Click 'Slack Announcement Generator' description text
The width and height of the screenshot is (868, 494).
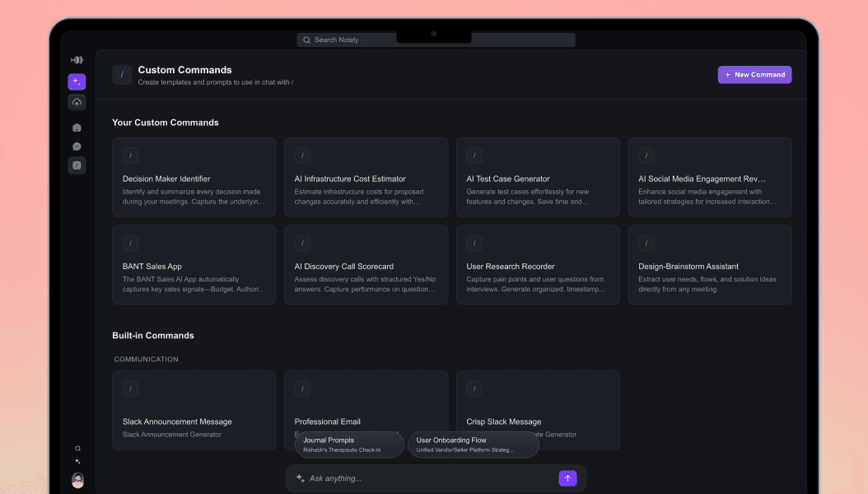point(171,434)
